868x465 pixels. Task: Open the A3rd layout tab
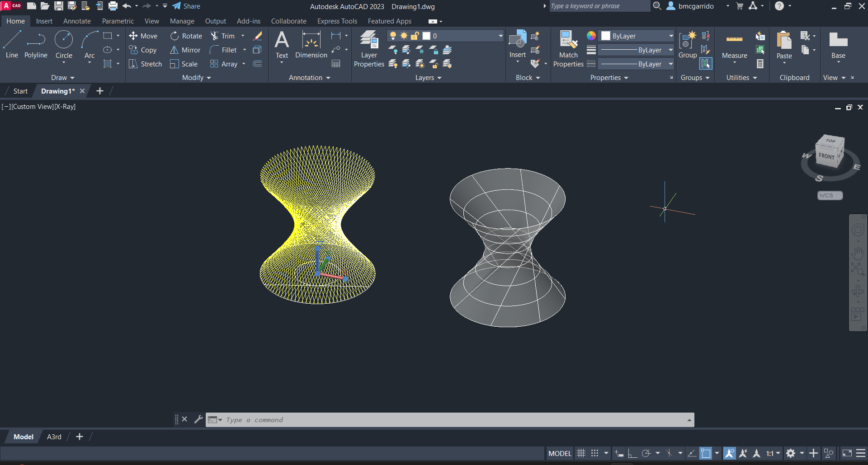coord(54,437)
